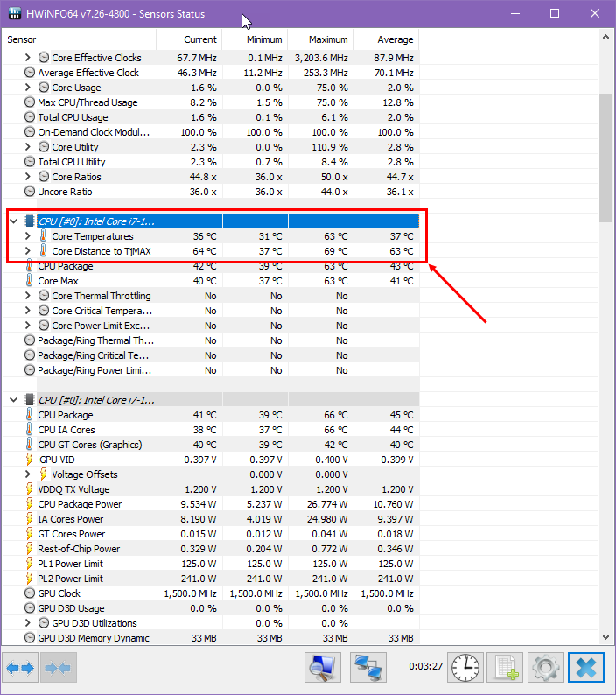Expand the Voltage Offsets row
Viewport: 616px width, 695px height.
pyautogui.click(x=27, y=474)
